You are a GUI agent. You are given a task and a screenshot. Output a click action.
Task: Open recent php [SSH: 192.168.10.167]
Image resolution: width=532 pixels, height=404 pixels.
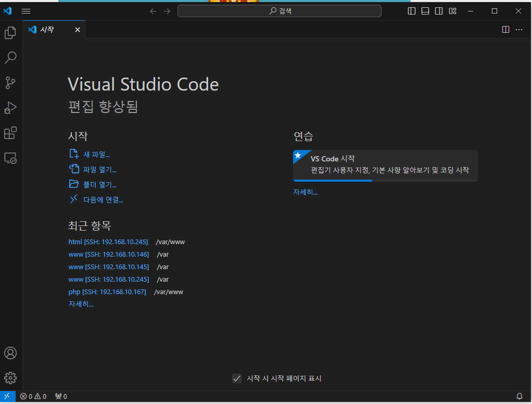pos(107,292)
